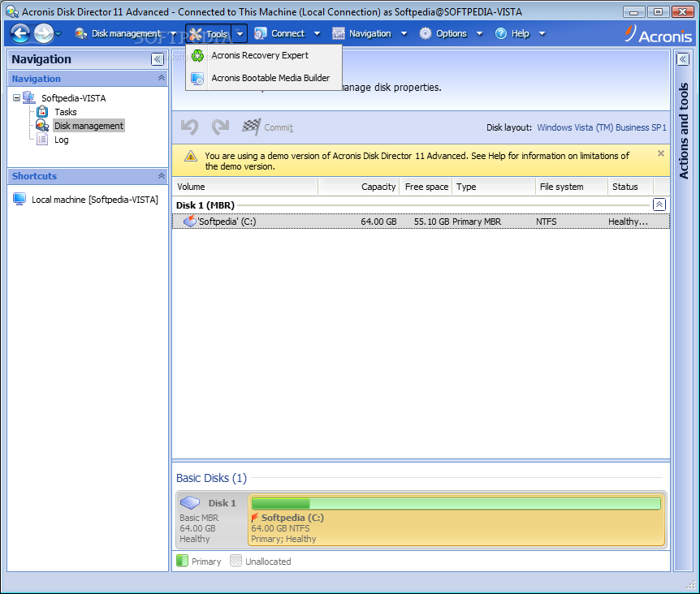
Task: Collapse the Disk 1 (MBR) group
Action: [659, 204]
